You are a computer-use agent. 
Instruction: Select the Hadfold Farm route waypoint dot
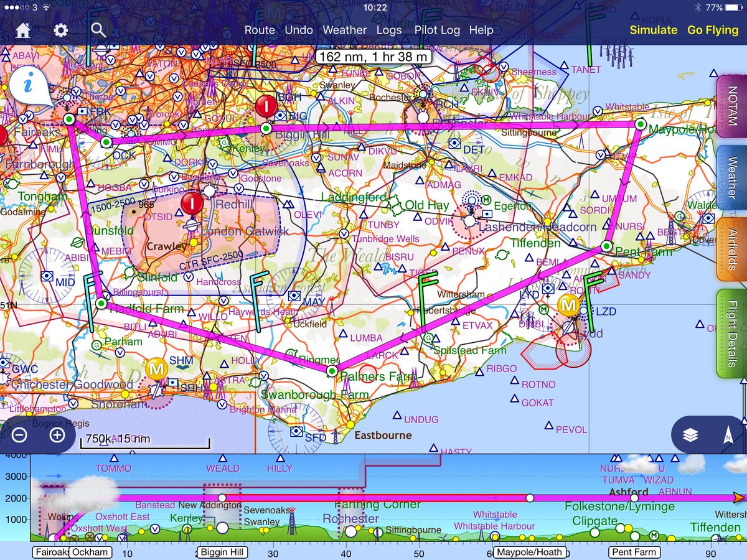[101, 304]
